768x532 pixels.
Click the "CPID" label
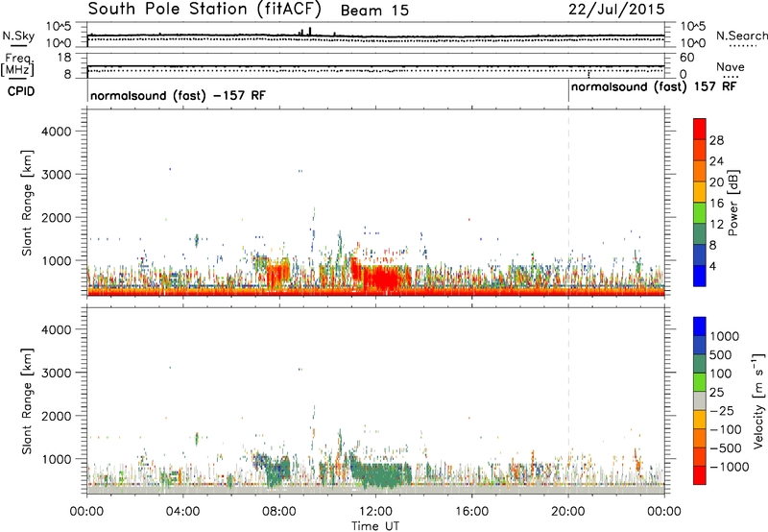pos(21,91)
